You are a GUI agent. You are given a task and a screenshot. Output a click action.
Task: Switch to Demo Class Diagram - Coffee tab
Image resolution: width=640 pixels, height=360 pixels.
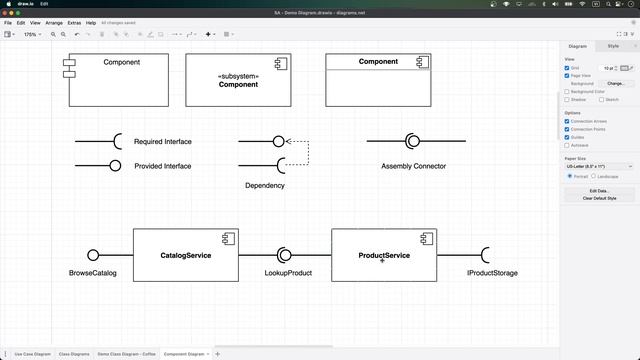(127, 354)
